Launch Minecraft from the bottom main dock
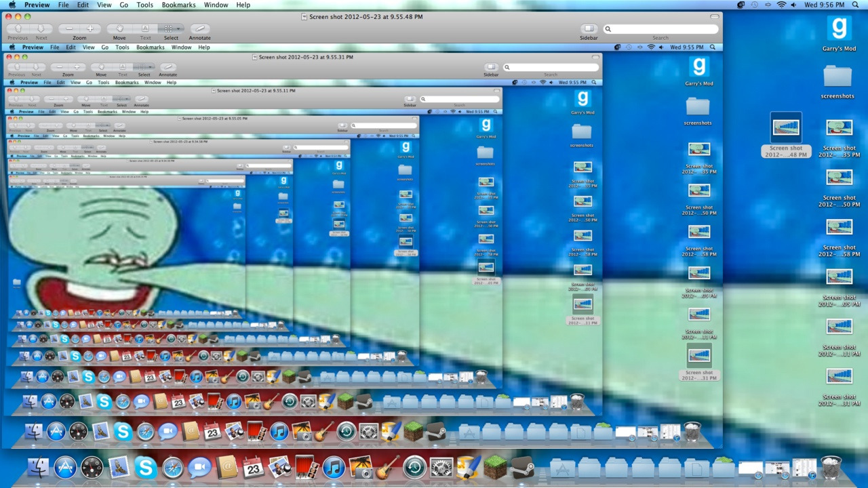The image size is (868, 488). [x=495, y=468]
